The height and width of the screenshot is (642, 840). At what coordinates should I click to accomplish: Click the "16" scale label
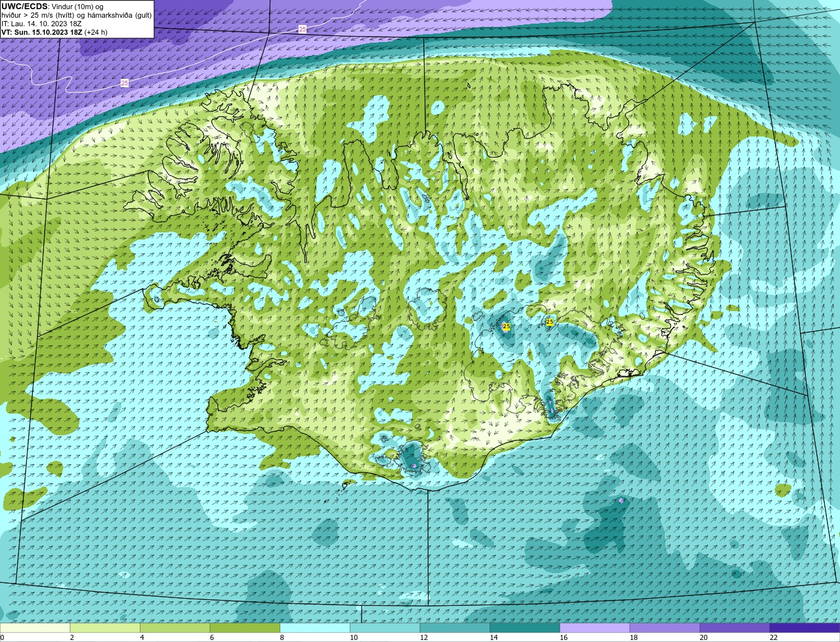[x=564, y=637]
